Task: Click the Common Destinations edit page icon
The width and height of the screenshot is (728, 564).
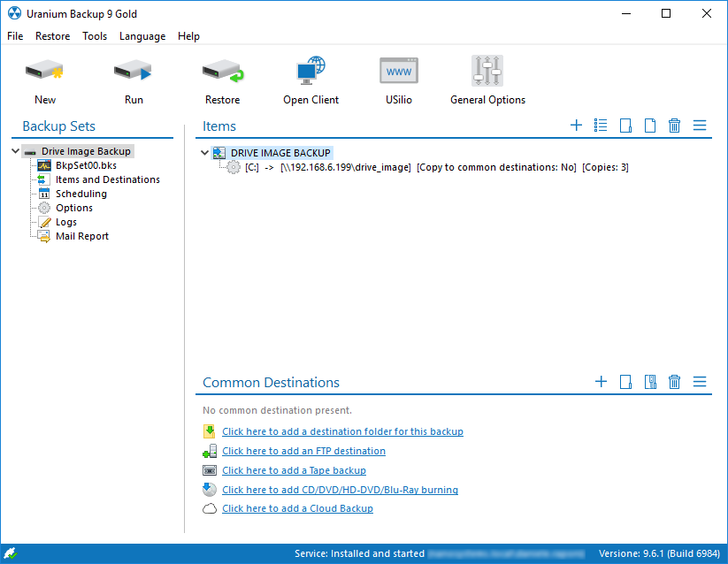Action: (x=625, y=382)
